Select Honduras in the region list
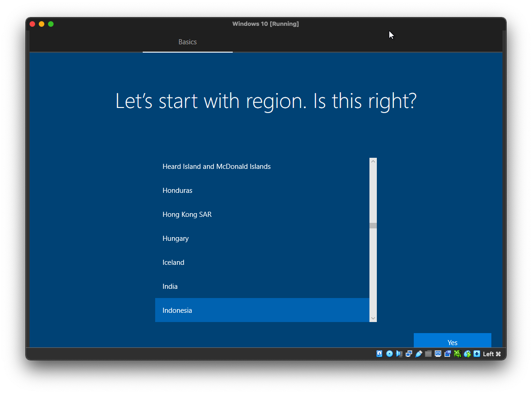The width and height of the screenshot is (532, 394). click(x=177, y=191)
